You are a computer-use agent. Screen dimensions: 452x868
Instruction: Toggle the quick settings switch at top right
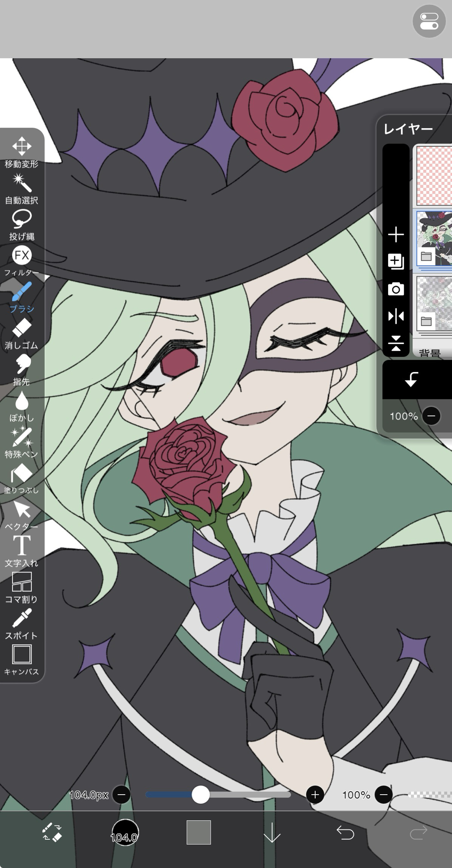[x=429, y=21]
